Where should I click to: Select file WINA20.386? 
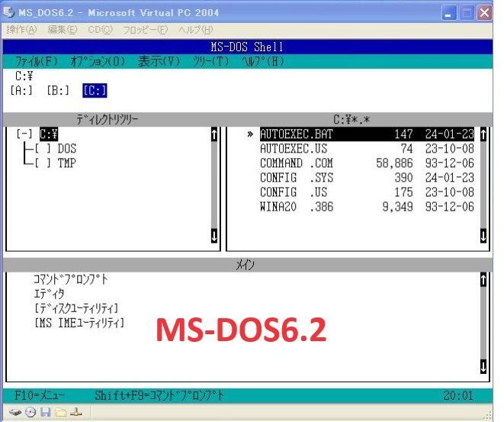pyautogui.click(x=367, y=207)
